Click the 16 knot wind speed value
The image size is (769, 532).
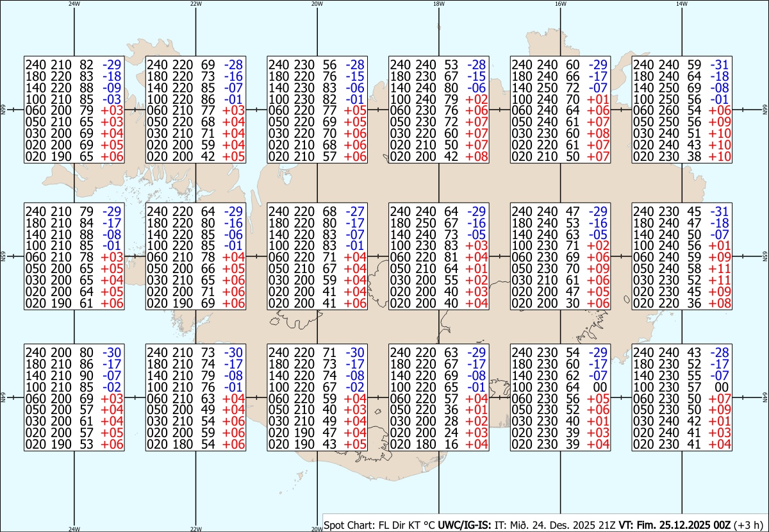click(x=451, y=444)
